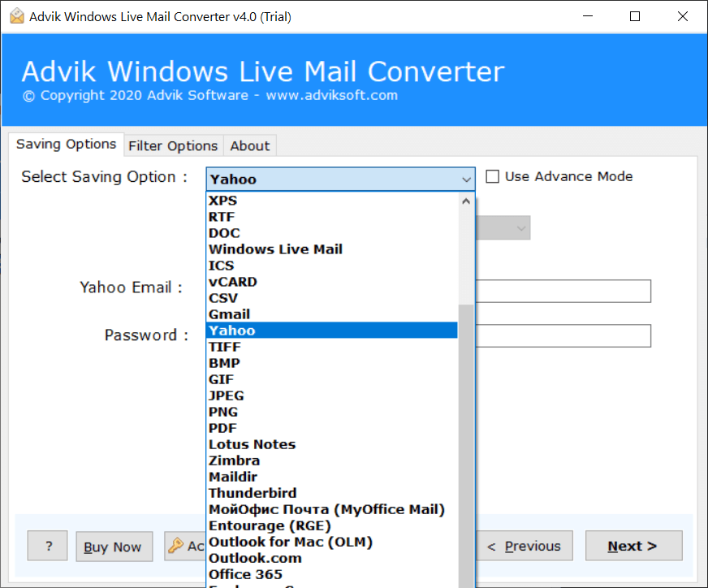The width and height of the screenshot is (708, 588).
Task: Choose JPEG format
Action: click(x=332, y=396)
